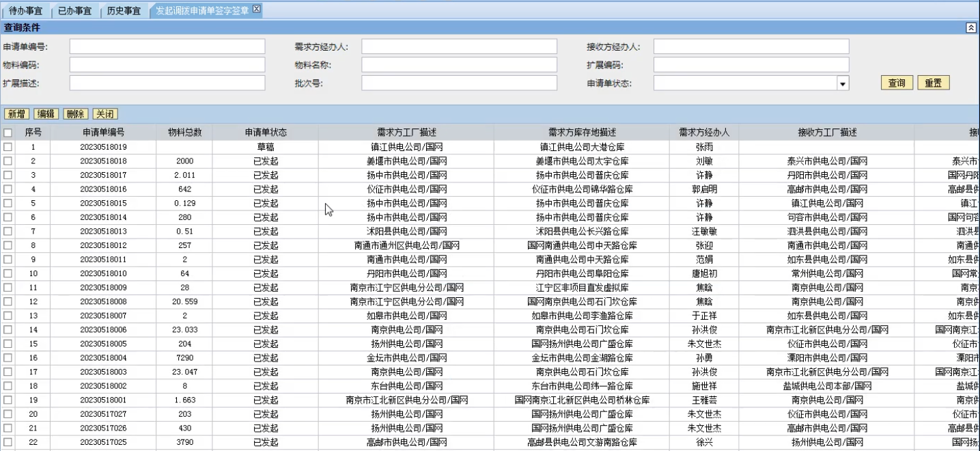Open the 申请单状态 dropdown
The height and width of the screenshot is (451, 980).
843,83
